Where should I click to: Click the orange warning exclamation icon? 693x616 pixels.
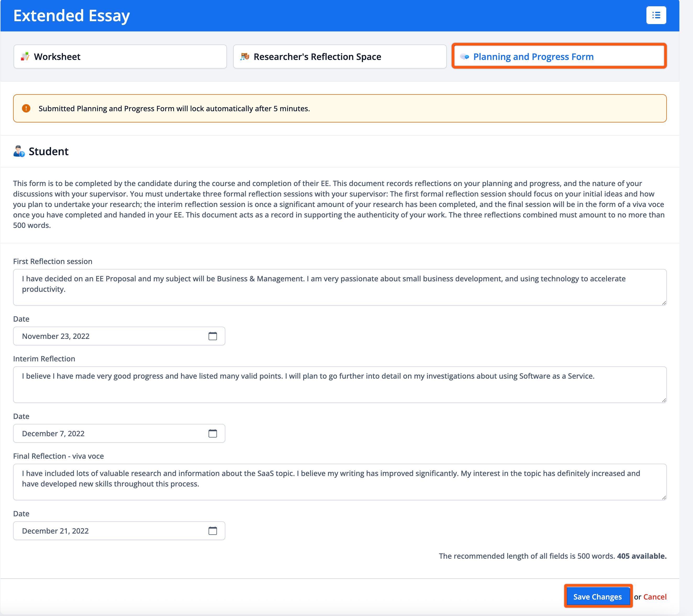coord(26,109)
